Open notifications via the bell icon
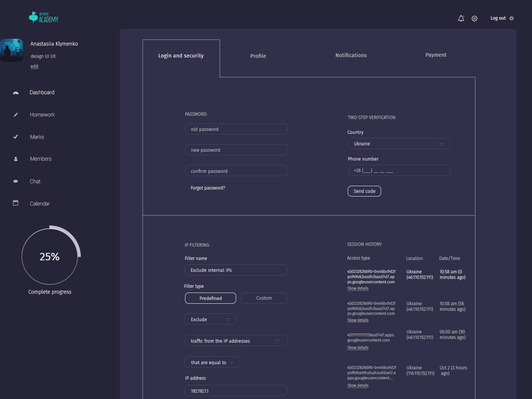Viewport: 532px width, 399px height. pos(461,18)
